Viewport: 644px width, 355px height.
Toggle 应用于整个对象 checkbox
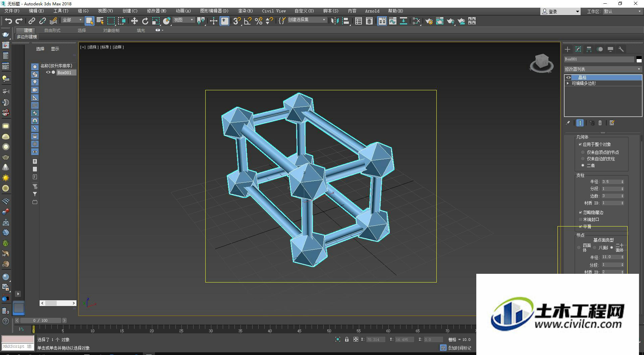pyautogui.click(x=580, y=144)
